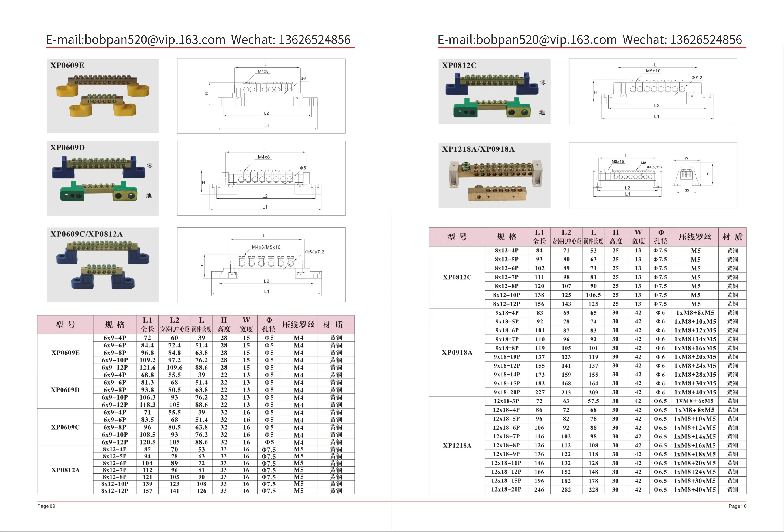Select the XP1218A model cell in the table
Image resolution: width=784 pixels, height=532 pixels.
point(457,445)
